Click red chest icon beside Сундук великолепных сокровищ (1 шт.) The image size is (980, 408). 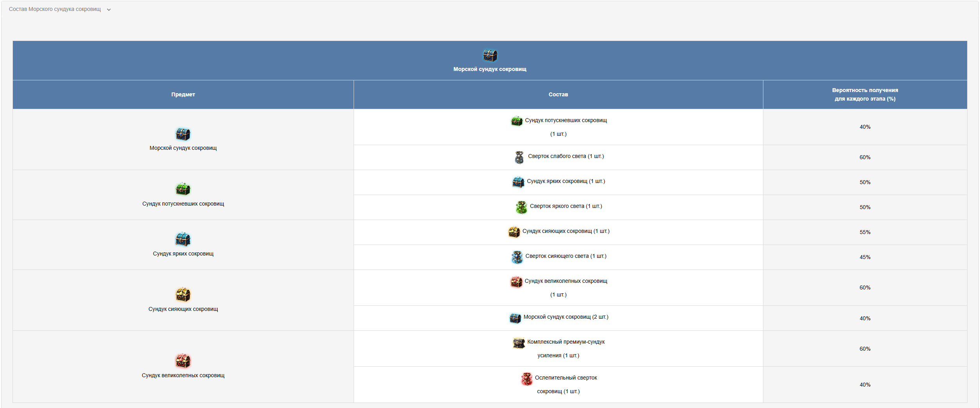[516, 282]
